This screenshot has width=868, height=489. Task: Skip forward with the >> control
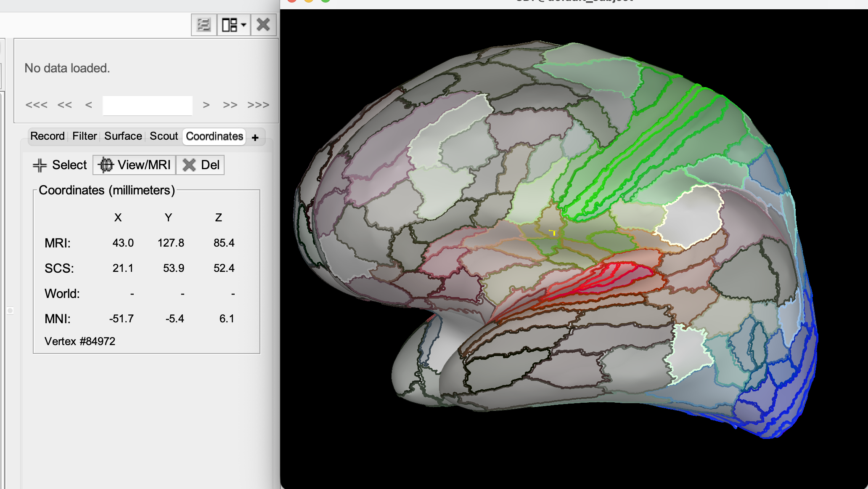pyautogui.click(x=230, y=105)
